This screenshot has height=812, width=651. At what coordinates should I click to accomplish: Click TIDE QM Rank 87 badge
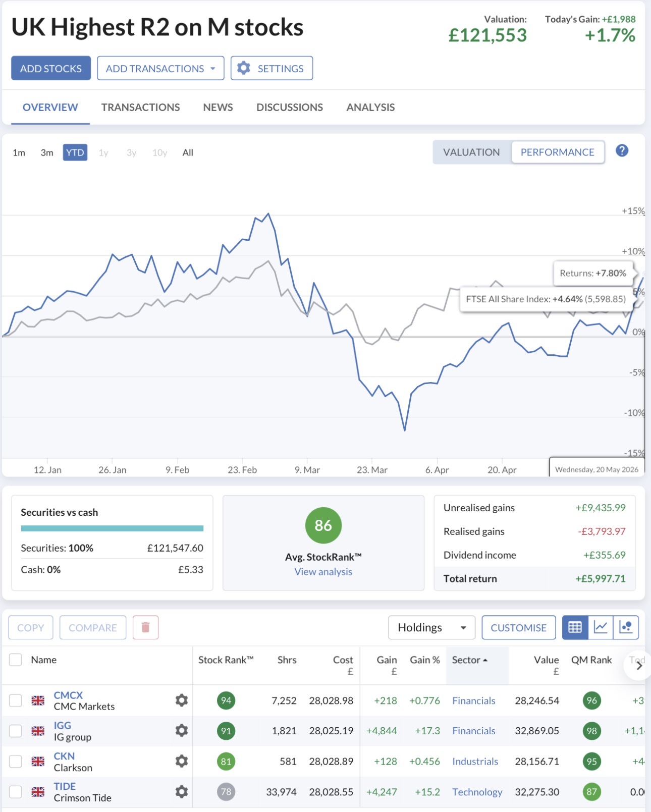tap(591, 792)
